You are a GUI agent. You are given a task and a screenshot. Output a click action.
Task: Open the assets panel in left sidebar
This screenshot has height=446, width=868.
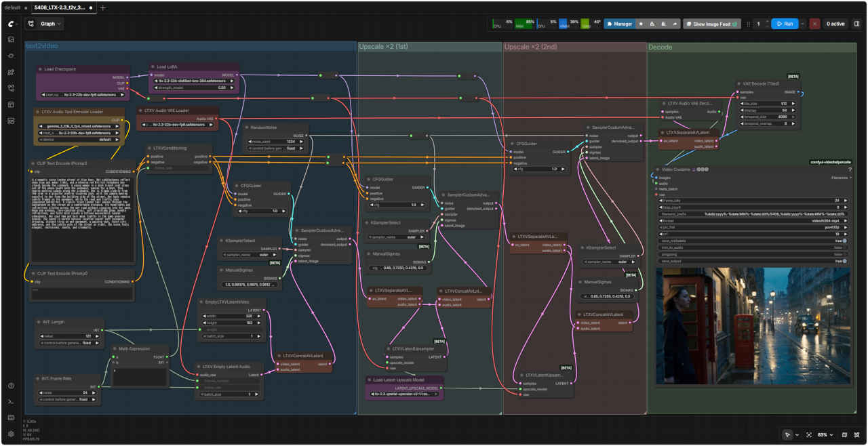(x=11, y=39)
